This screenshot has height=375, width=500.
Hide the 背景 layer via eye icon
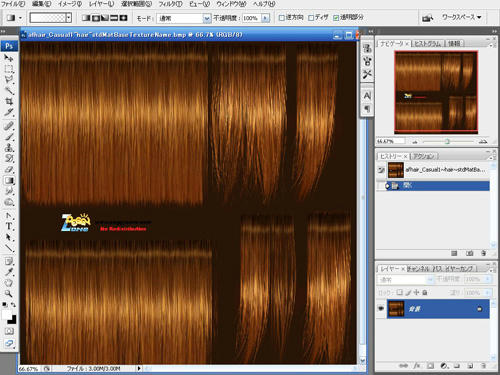[x=381, y=308]
